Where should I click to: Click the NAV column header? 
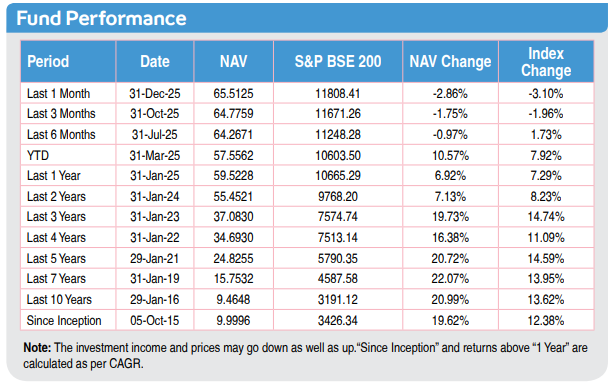point(233,62)
